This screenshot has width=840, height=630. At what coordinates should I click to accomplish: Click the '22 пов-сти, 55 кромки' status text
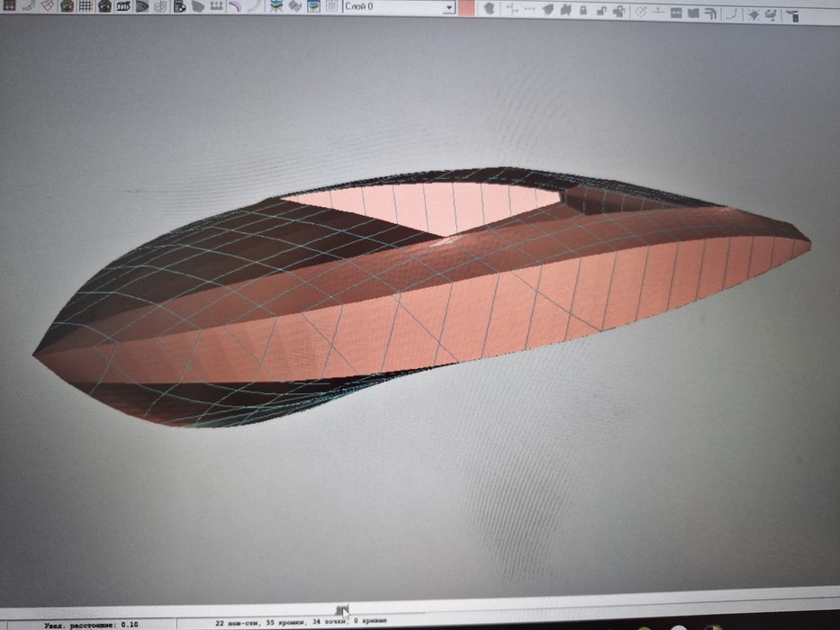tap(260, 623)
